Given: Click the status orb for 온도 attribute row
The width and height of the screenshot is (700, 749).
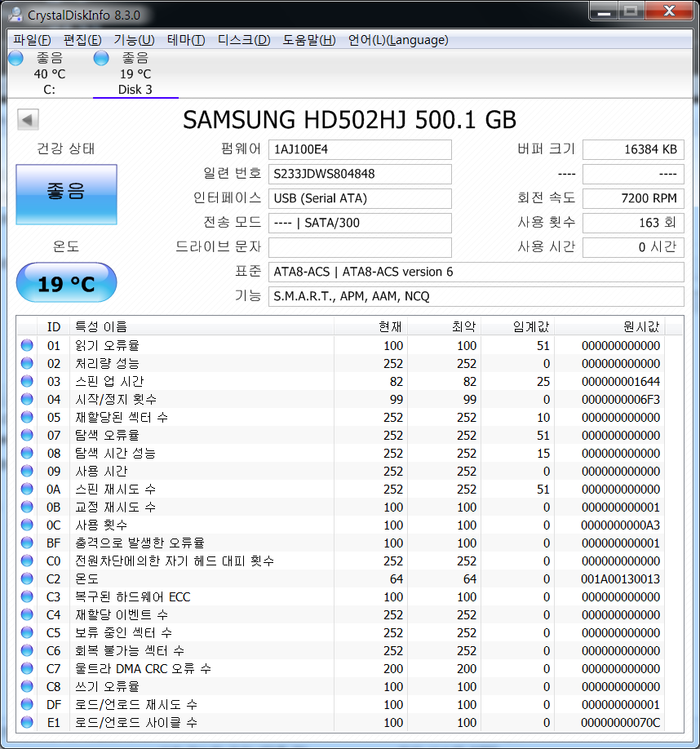Looking at the screenshot, I should pyautogui.click(x=27, y=578).
